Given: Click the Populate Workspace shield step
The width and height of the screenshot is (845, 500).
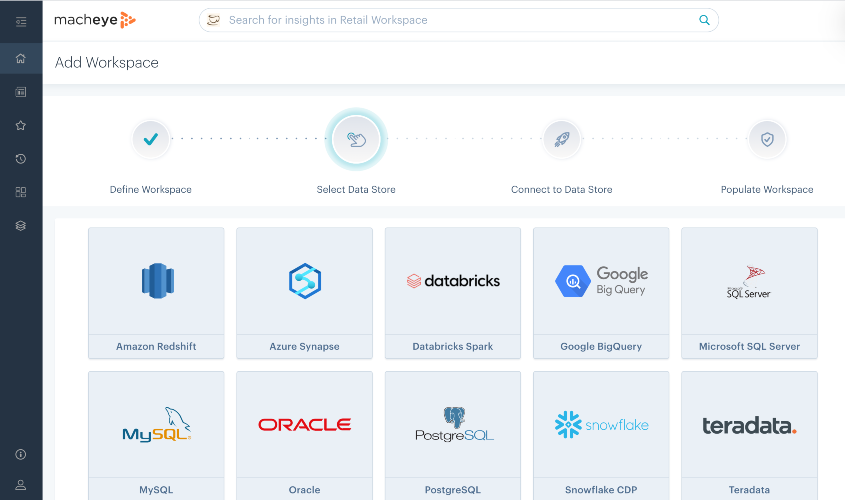Looking at the screenshot, I should tap(767, 139).
